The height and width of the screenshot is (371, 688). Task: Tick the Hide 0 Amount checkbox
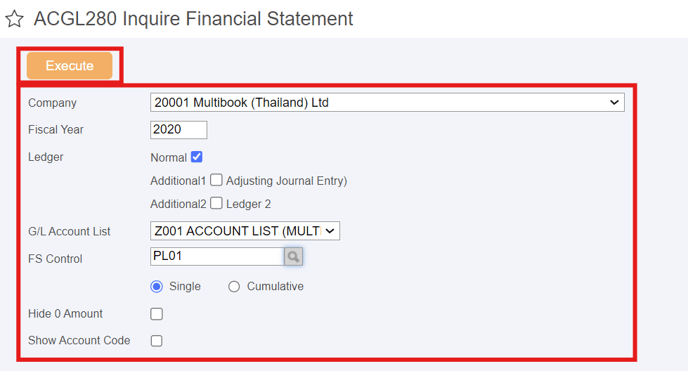tap(157, 314)
